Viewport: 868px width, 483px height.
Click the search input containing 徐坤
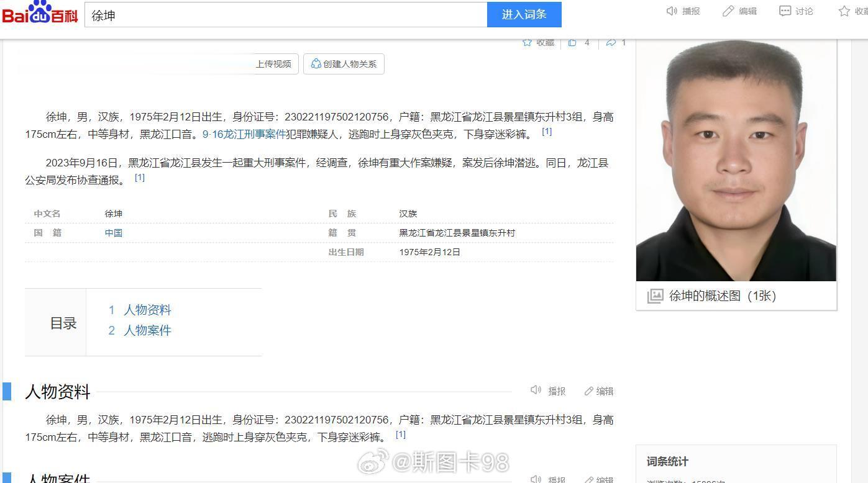coord(286,15)
